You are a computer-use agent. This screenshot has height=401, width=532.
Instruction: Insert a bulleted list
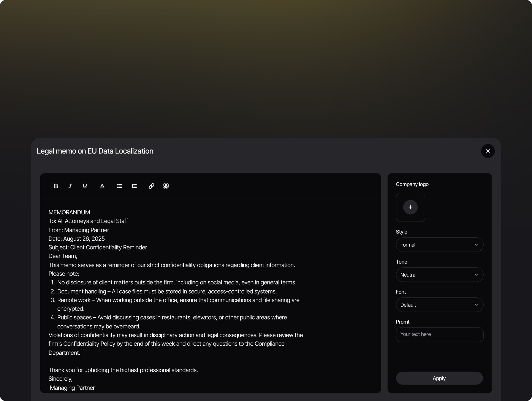point(120,186)
